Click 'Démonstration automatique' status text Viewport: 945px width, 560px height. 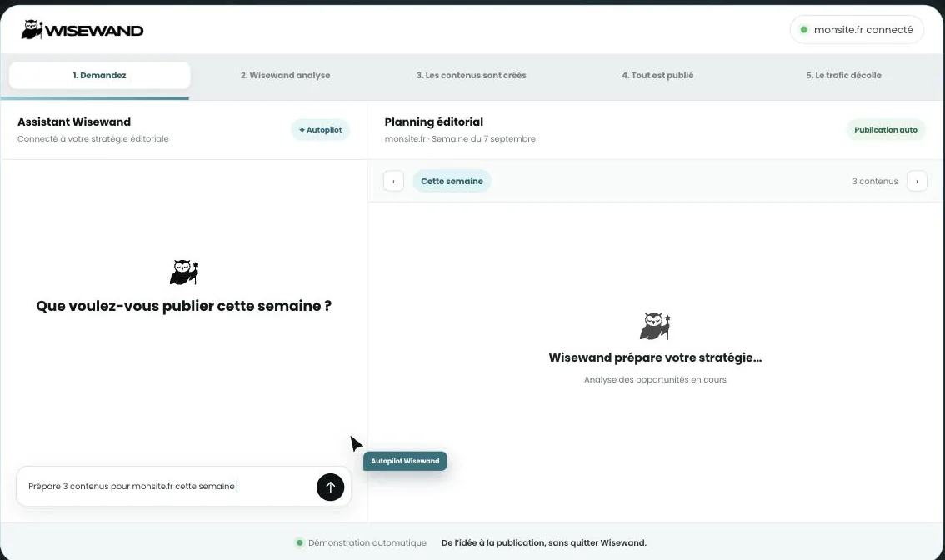point(367,543)
